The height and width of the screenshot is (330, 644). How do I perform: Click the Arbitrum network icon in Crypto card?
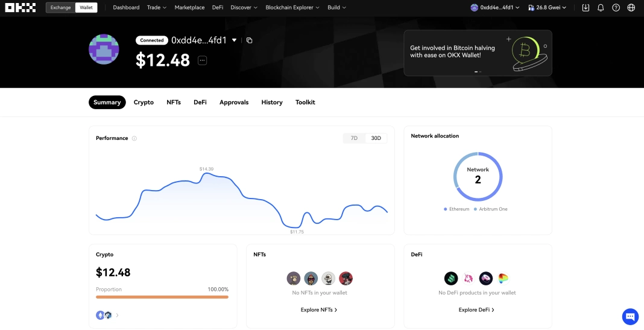pos(108,315)
